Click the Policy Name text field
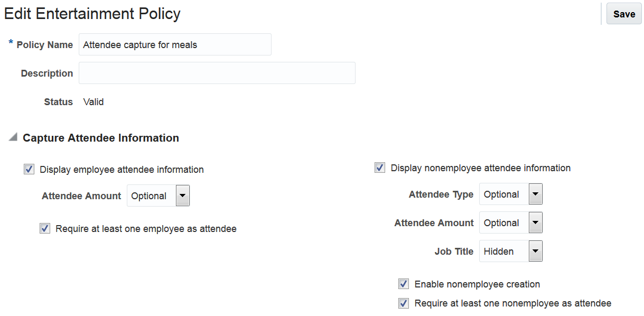The image size is (644, 316). click(x=175, y=45)
